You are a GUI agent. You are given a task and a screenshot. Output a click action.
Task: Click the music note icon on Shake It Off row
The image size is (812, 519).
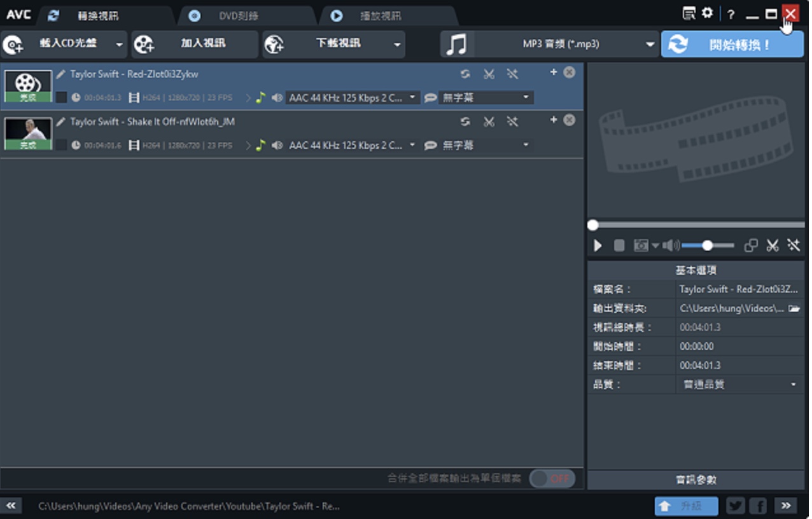pyautogui.click(x=260, y=145)
